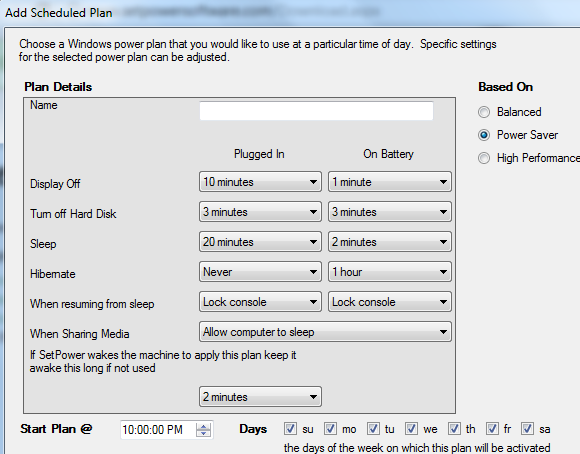Increase start time with up spinner arrow
The image size is (580, 454).
[x=203, y=426]
